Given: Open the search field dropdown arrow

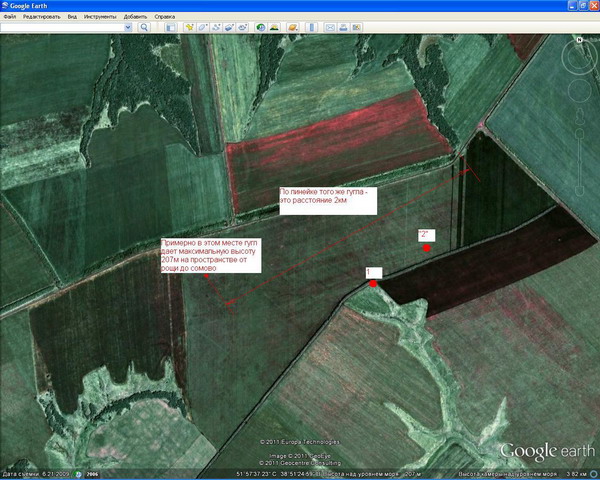Looking at the screenshot, I should [128, 28].
